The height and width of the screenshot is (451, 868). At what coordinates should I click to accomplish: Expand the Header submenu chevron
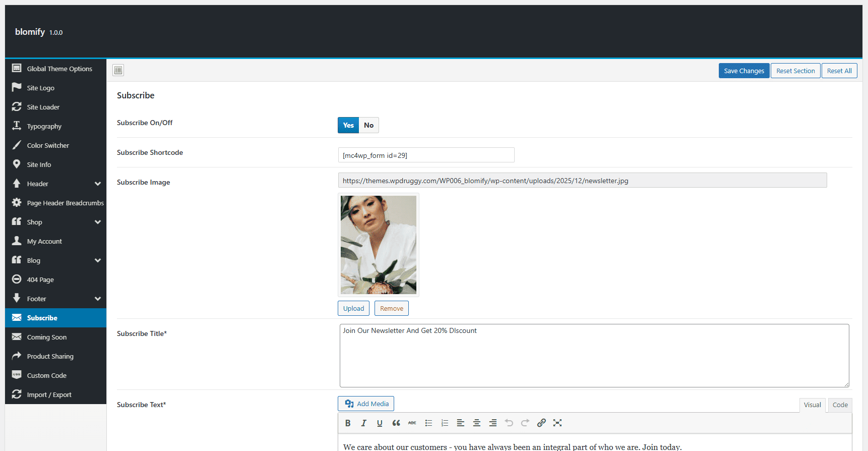[98, 184]
